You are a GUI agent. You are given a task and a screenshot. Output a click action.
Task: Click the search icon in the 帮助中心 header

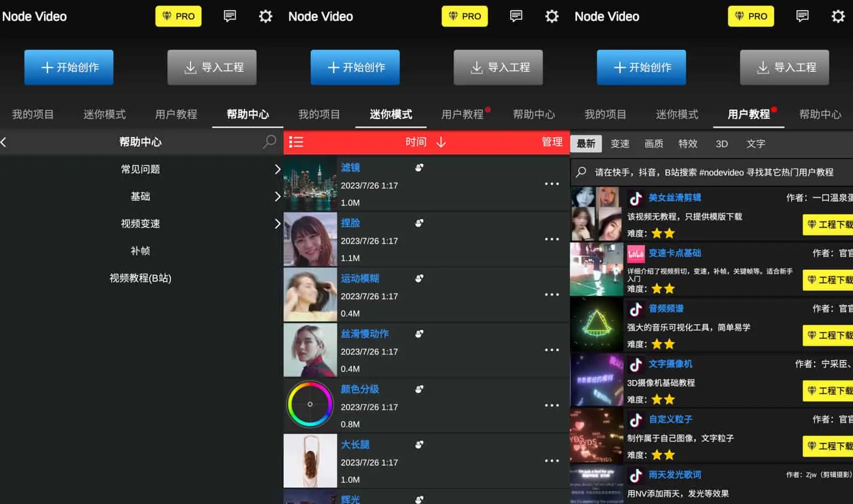(x=269, y=142)
